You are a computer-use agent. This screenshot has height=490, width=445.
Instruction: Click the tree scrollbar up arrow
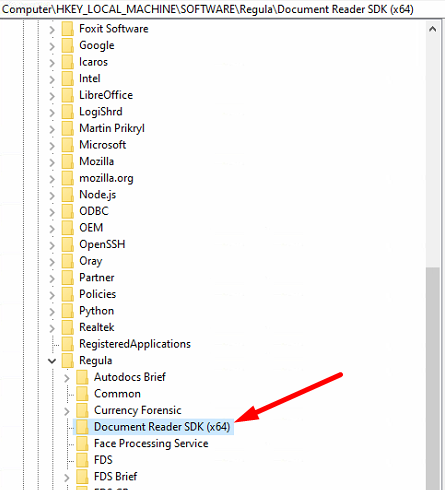[433, 29]
